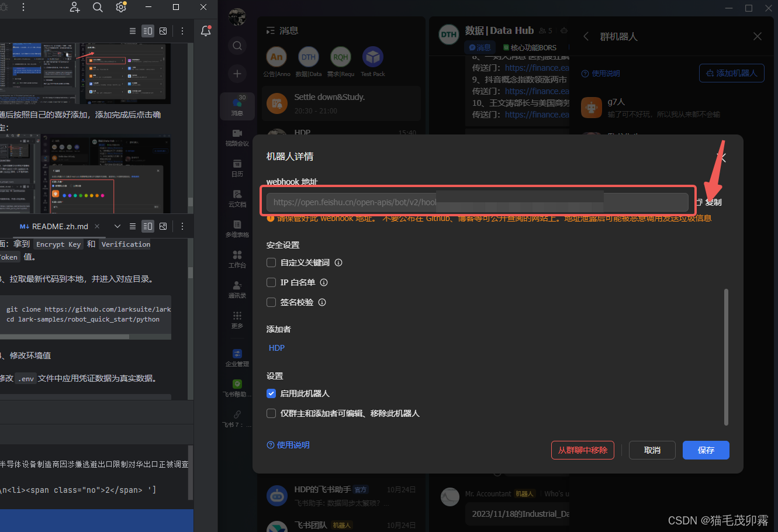Click the webhook address input field
The height and width of the screenshot is (532, 778).
pyautogui.click(x=478, y=202)
